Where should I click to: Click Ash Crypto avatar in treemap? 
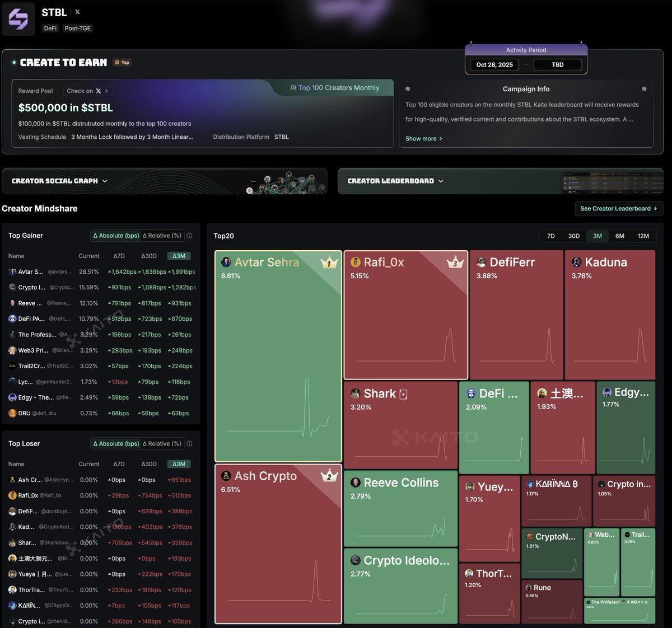(x=226, y=476)
